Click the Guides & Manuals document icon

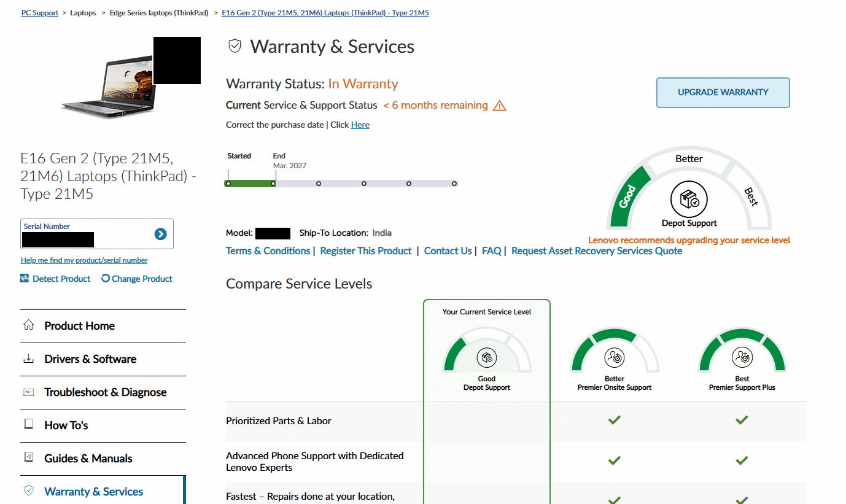(28, 458)
